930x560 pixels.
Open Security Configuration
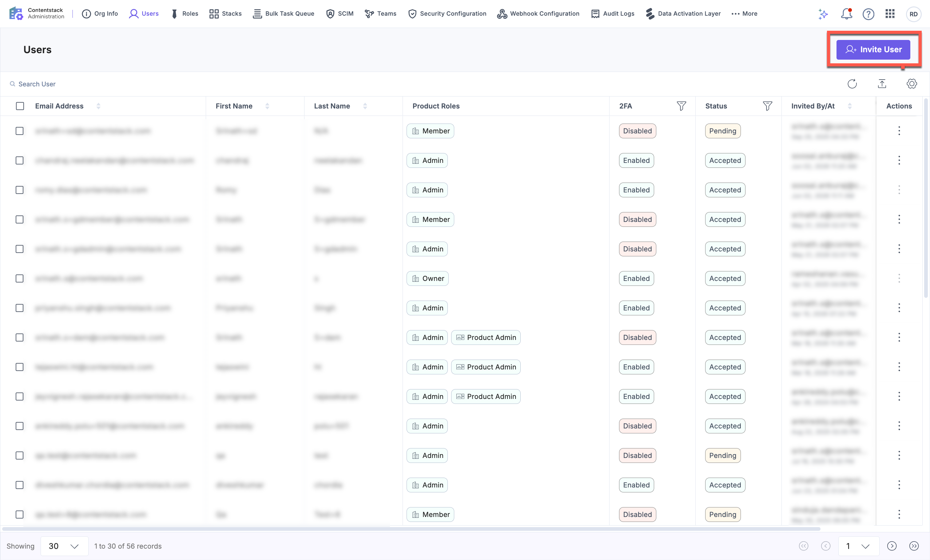(447, 14)
